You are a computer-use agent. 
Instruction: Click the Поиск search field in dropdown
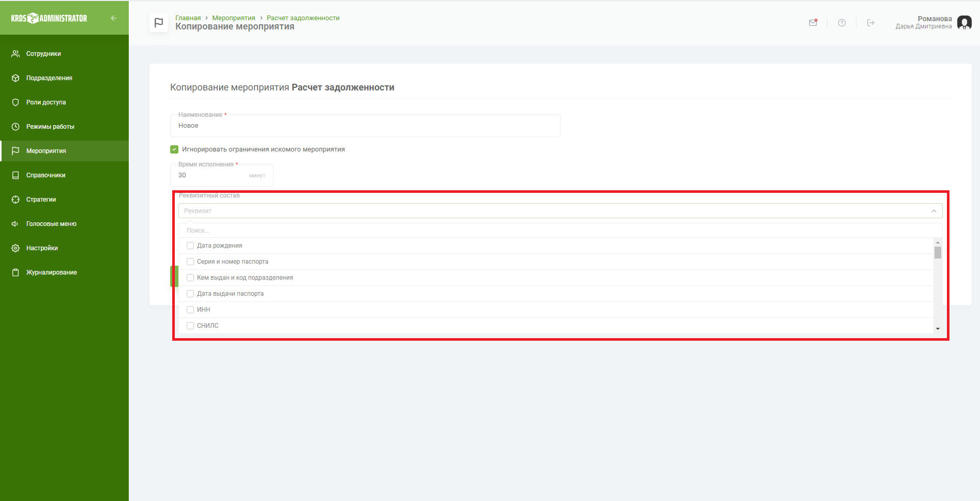pyautogui.click(x=561, y=231)
